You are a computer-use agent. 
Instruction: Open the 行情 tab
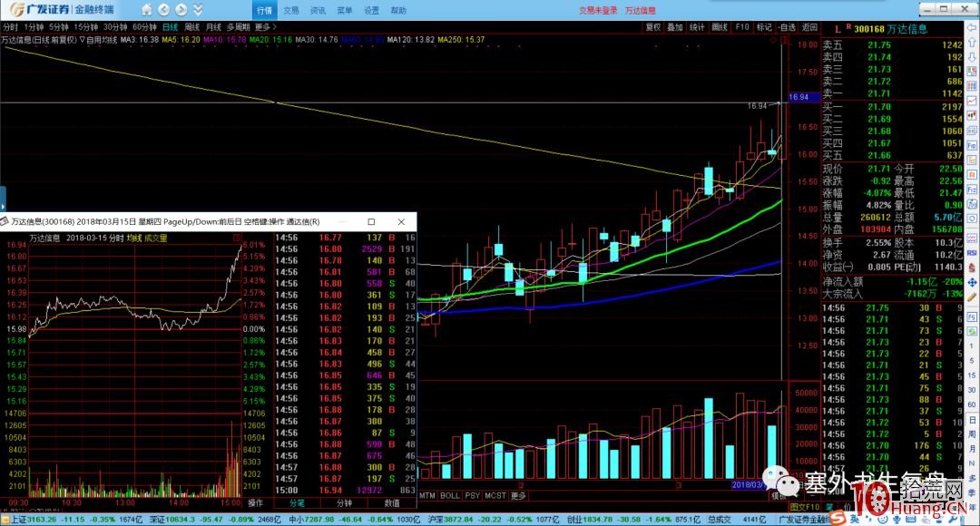pos(264,11)
